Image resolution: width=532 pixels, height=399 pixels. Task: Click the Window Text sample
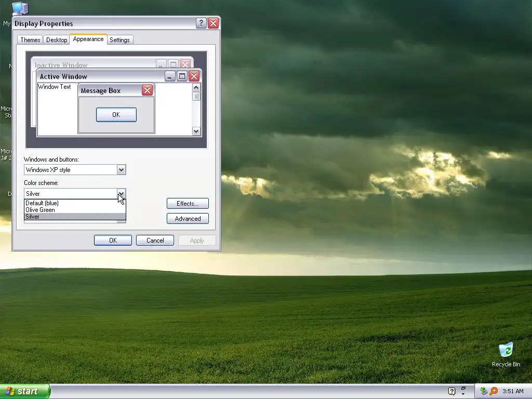pyautogui.click(x=54, y=87)
